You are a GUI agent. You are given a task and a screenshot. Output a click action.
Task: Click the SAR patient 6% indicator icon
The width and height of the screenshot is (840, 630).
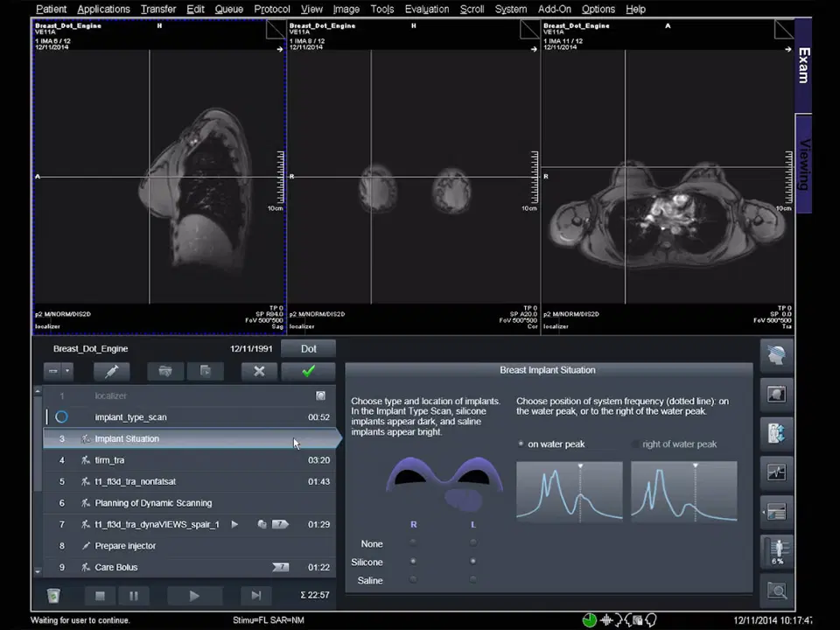(x=776, y=552)
